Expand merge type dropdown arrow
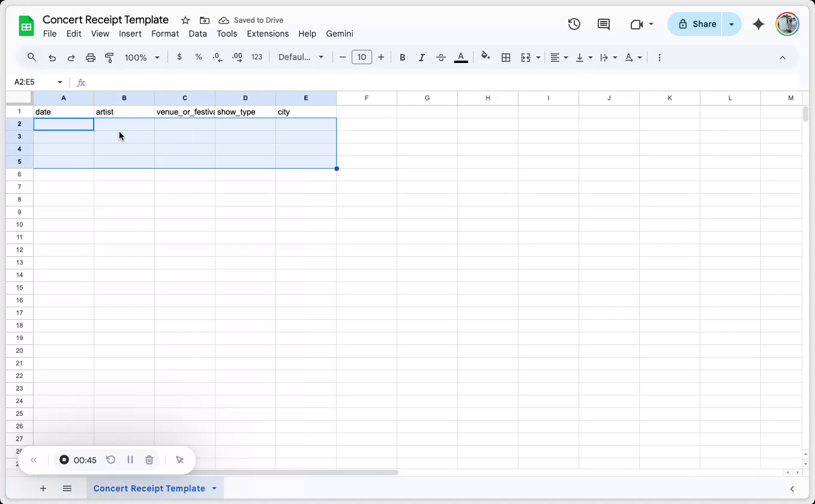815x504 pixels. (538, 58)
